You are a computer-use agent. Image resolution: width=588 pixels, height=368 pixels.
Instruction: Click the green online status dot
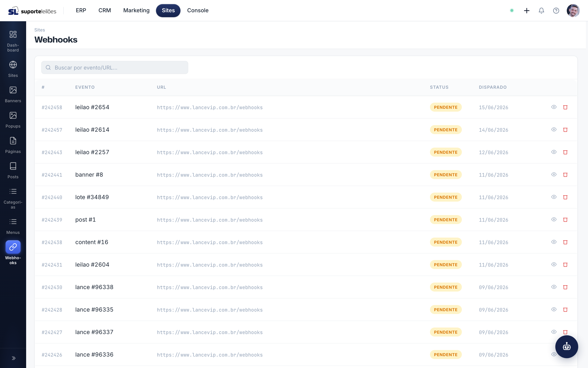[x=512, y=10]
